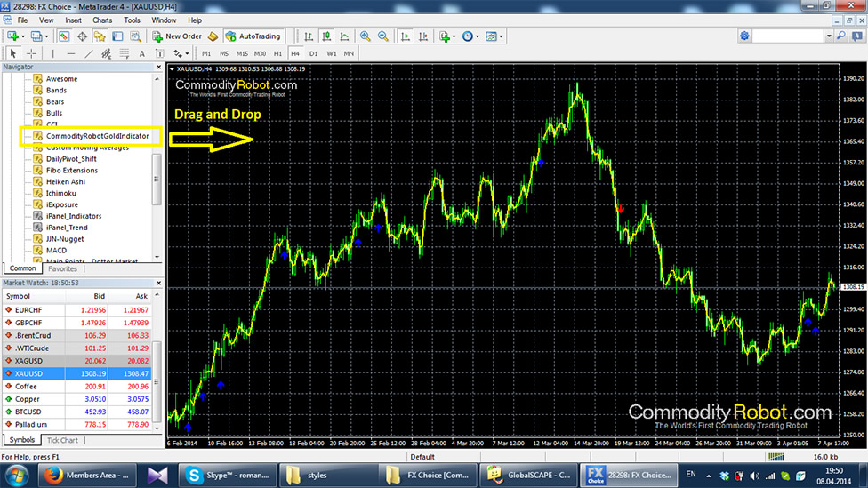Open the Periodicity clock dropdown
Image resolution: width=868 pixels, height=488 pixels.
(470, 36)
